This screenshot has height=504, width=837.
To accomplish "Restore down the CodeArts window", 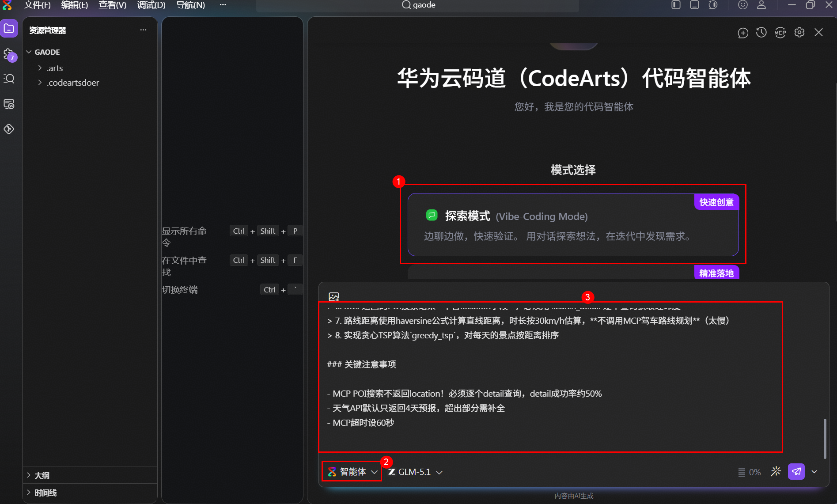I will pos(810,5).
